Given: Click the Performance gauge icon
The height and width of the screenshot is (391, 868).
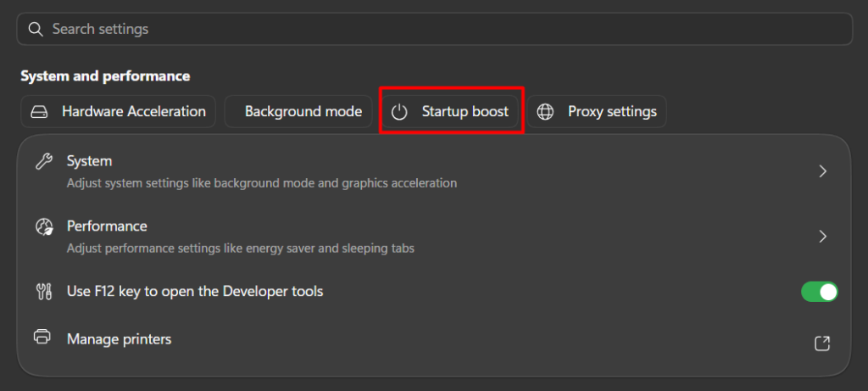Looking at the screenshot, I should [x=44, y=226].
